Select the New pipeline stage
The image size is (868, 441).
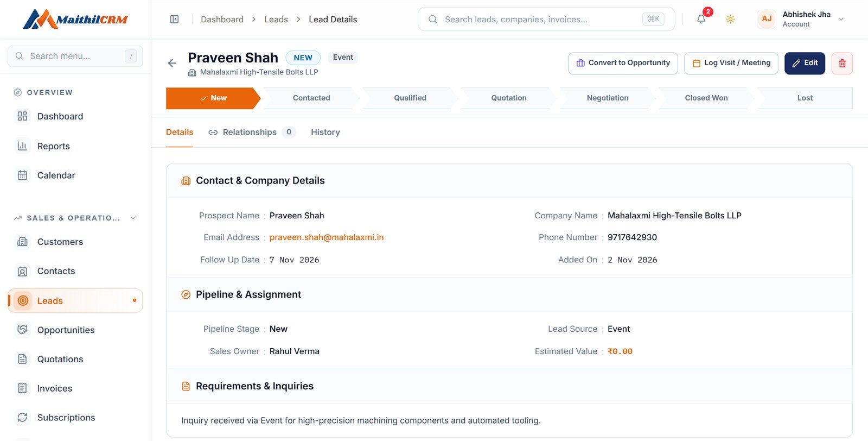(213, 98)
